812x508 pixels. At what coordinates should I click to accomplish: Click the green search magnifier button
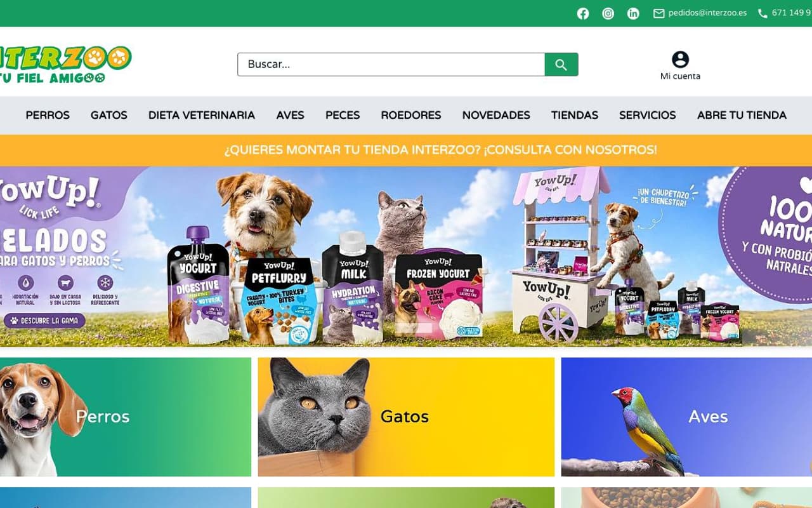(x=561, y=65)
